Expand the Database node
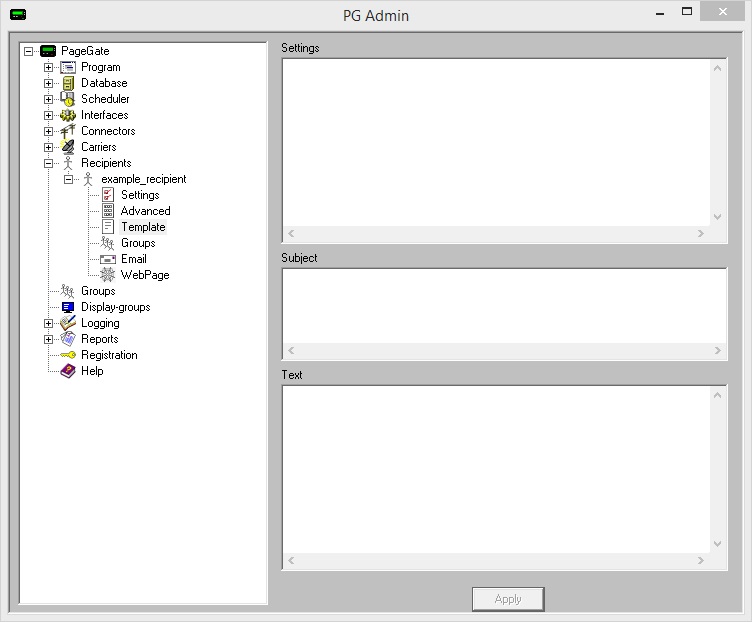 [48, 83]
